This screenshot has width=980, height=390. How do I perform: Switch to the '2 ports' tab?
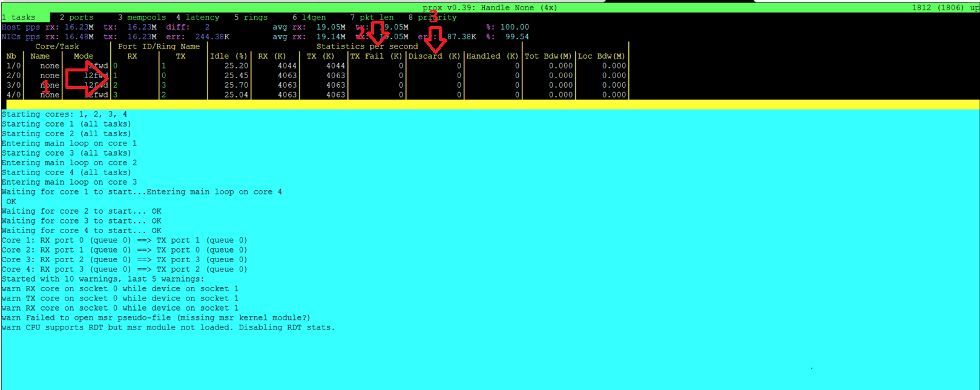[76, 18]
